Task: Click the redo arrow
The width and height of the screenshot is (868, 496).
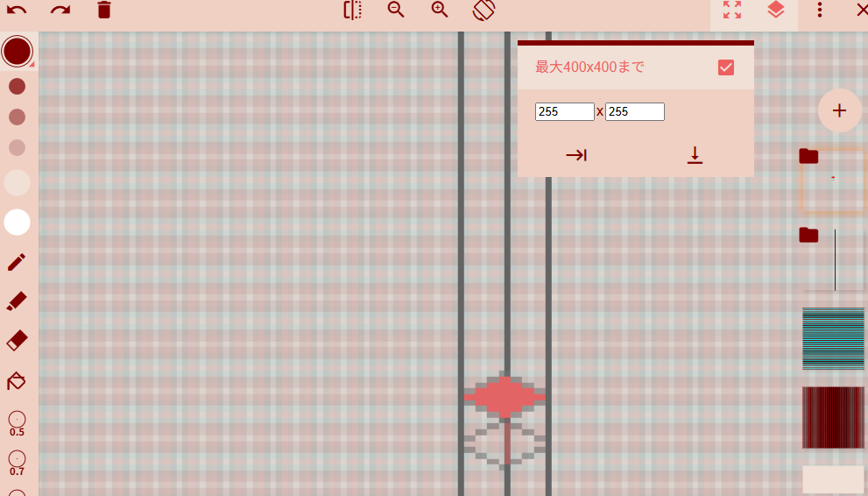Action: [60, 11]
